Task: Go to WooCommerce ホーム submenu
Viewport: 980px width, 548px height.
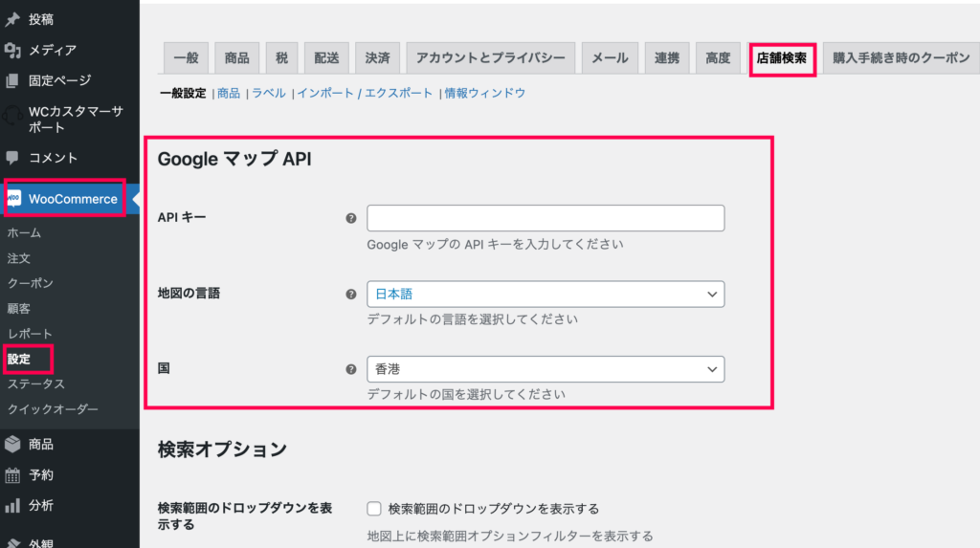Action: click(x=24, y=233)
